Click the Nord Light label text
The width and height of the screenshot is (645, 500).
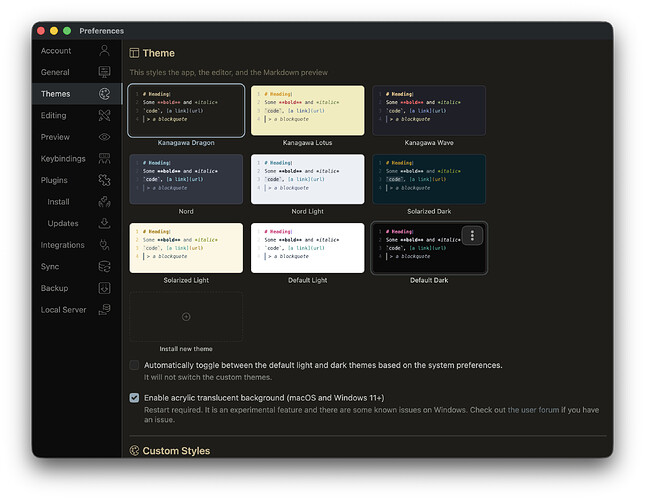307,211
